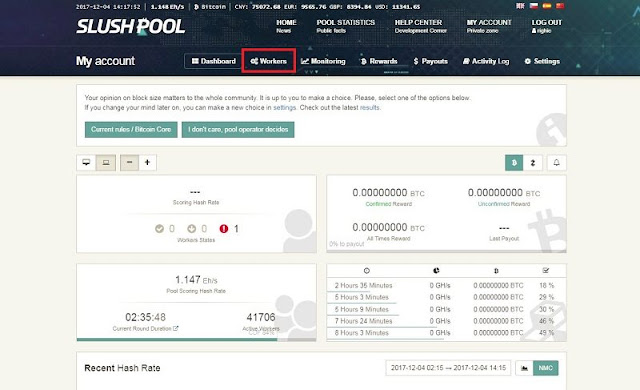The height and width of the screenshot is (390, 640).
Task: Click the 18 % value in first row
Action: 547,286
